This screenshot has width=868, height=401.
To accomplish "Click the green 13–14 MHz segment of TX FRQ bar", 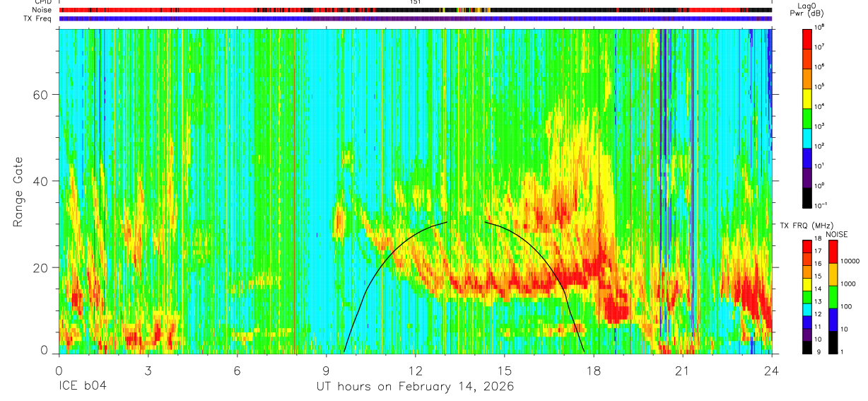I will point(807,296).
